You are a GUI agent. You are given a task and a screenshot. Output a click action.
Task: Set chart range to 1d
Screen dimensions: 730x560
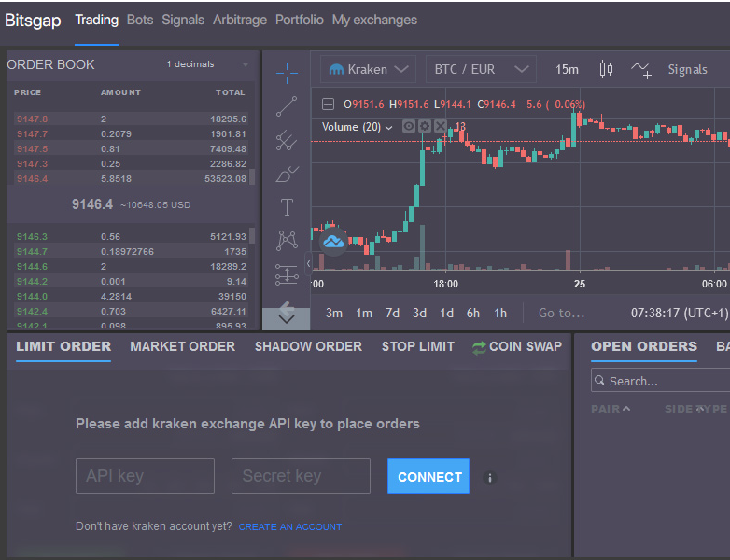pyautogui.click(x=446, y=314)
